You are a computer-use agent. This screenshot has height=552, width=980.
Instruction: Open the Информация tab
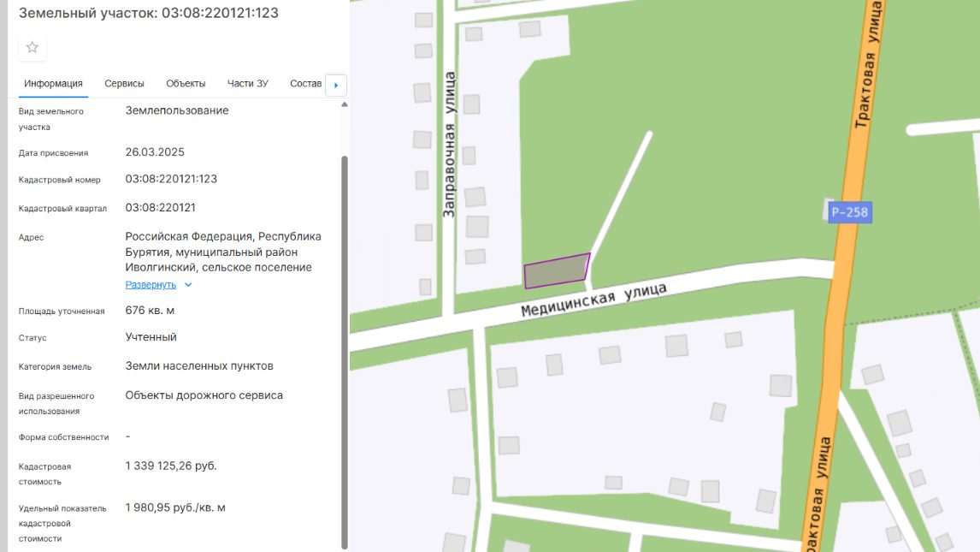point(53,84)
